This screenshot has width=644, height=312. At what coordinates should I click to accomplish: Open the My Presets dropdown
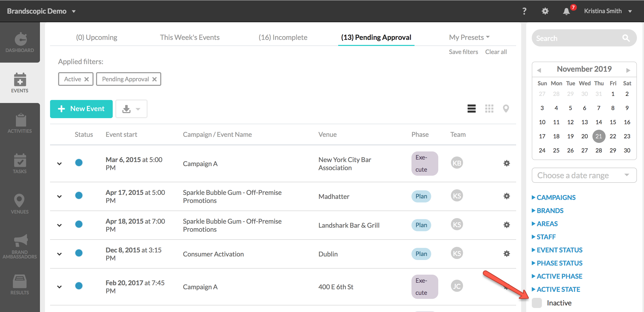469,37
